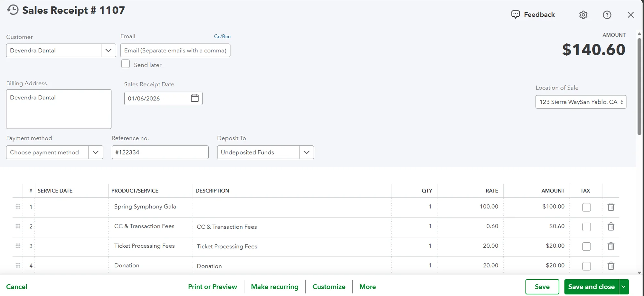Screen dimensions: 644x296
Task: Delete the Donation line using its trash icon
Action: tap(611, 266)
